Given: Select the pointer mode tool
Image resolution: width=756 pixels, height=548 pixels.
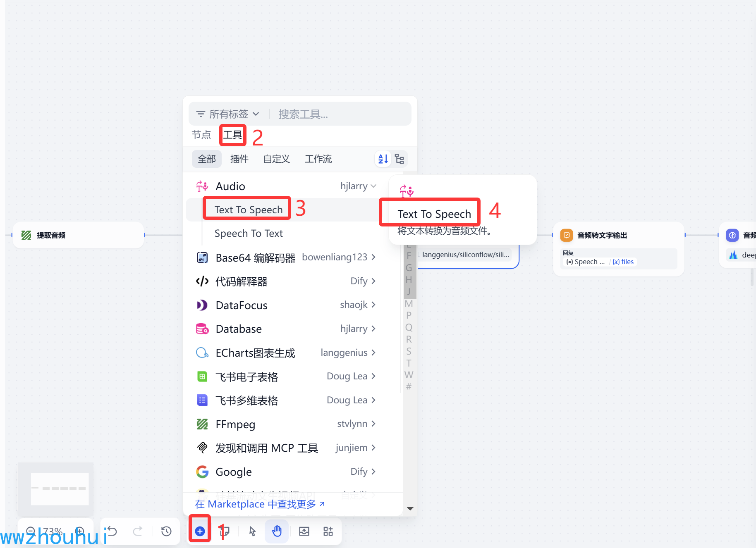Looking at the screenshot, I should click(252, 531).
